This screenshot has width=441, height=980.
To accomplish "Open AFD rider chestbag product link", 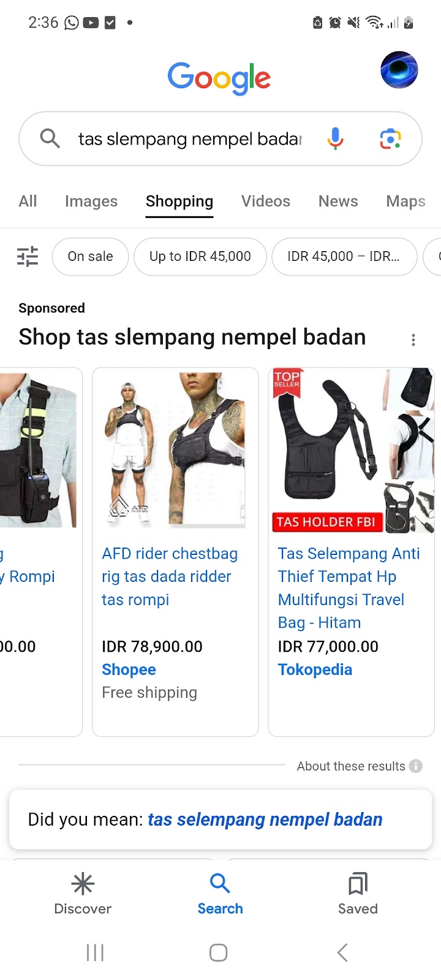I will click(170, 576).
